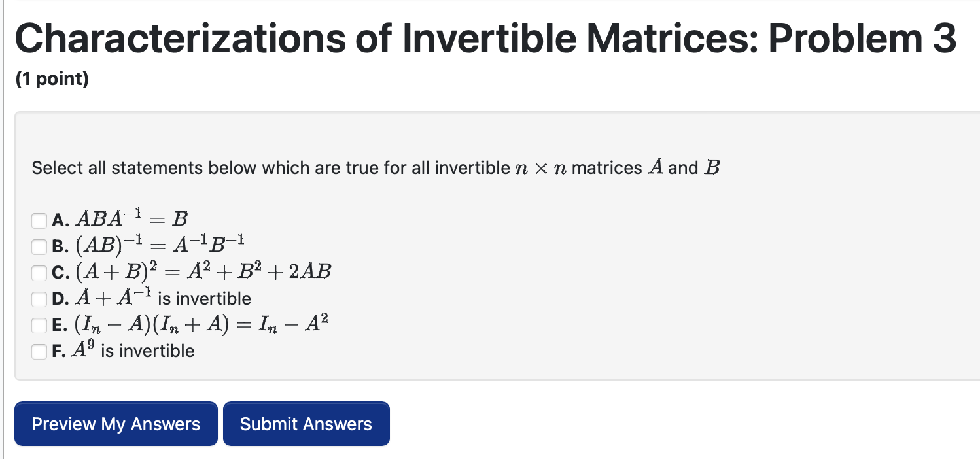Image resolution: width=980 pixels, height=459 pixels.
Task: Check statement C regarding squared sum
Action: [x=39, y=273]
